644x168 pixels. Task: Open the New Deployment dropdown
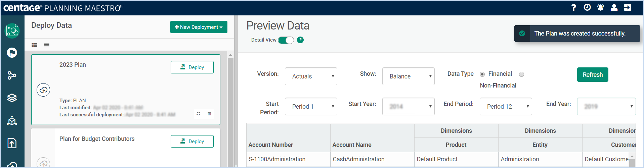[x=199, y=27]
